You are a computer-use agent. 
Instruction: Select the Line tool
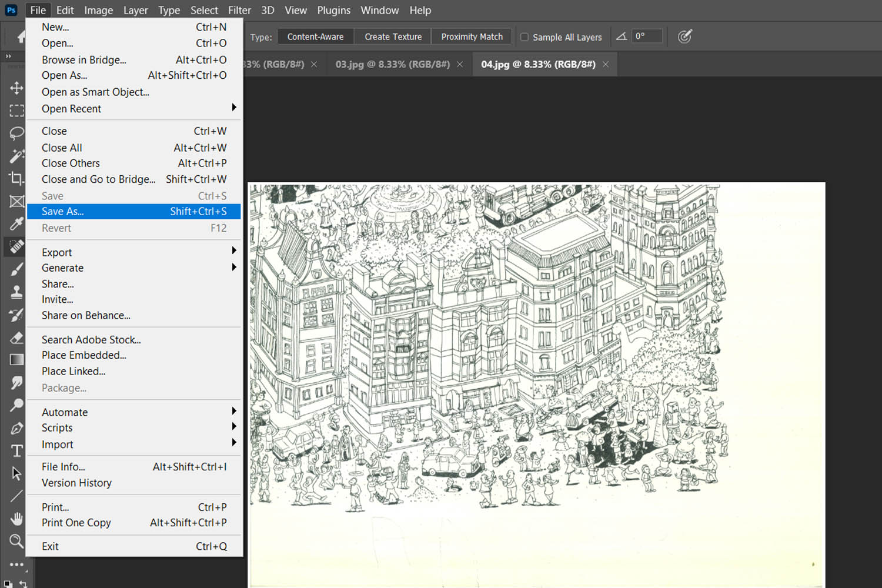tap(16, 496)
